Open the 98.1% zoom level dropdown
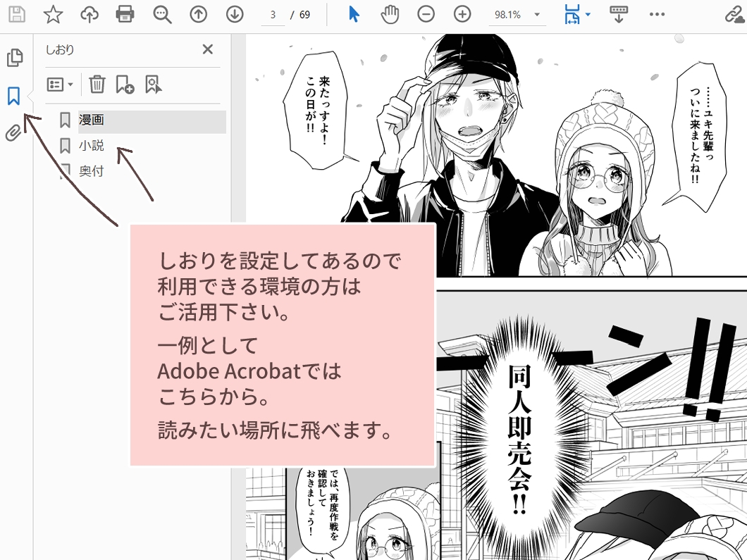This screenshot has width=747, height=560. click(x=517, y=15)
